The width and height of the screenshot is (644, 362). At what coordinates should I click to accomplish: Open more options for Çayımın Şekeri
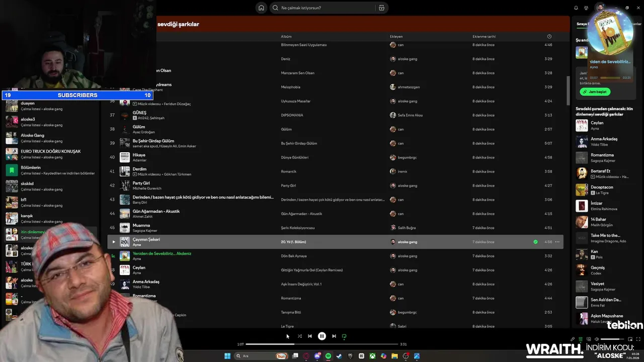(557, 242)
